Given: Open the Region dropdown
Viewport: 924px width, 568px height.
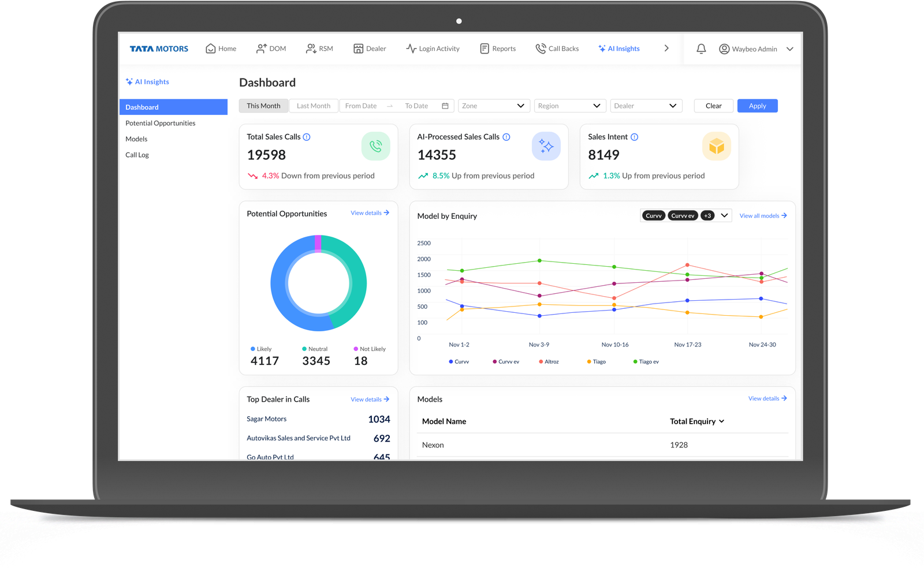Looking at the screenshot, I should tap(569, 106).
